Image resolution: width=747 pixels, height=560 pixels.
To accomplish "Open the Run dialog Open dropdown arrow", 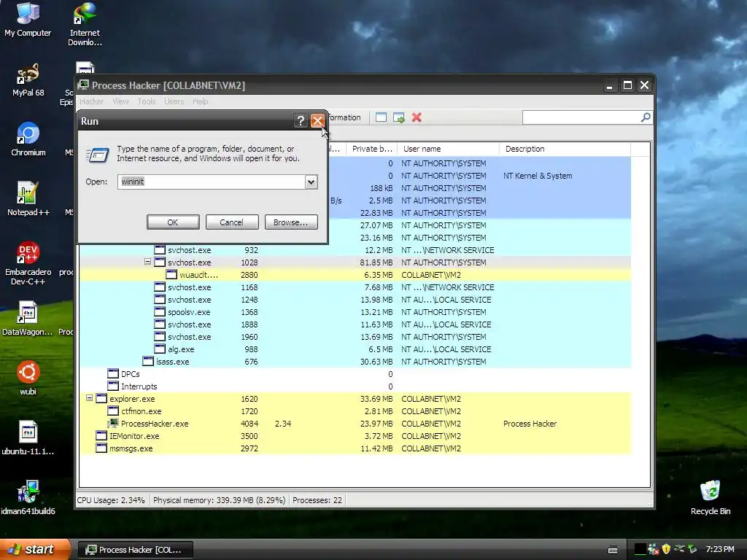I will point(311,182).
